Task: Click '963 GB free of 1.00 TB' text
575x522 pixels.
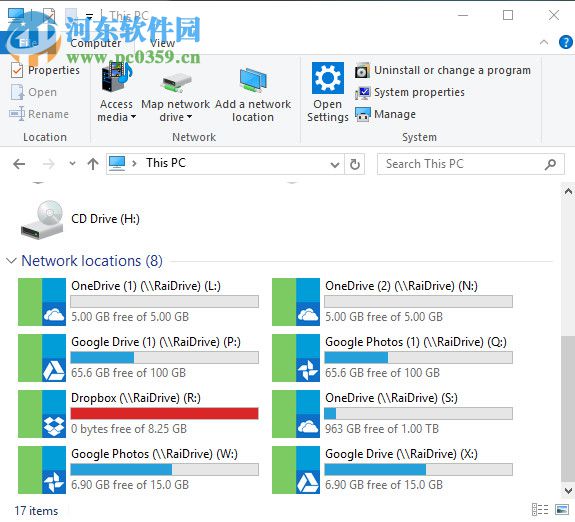Action: tap(382, 429)
